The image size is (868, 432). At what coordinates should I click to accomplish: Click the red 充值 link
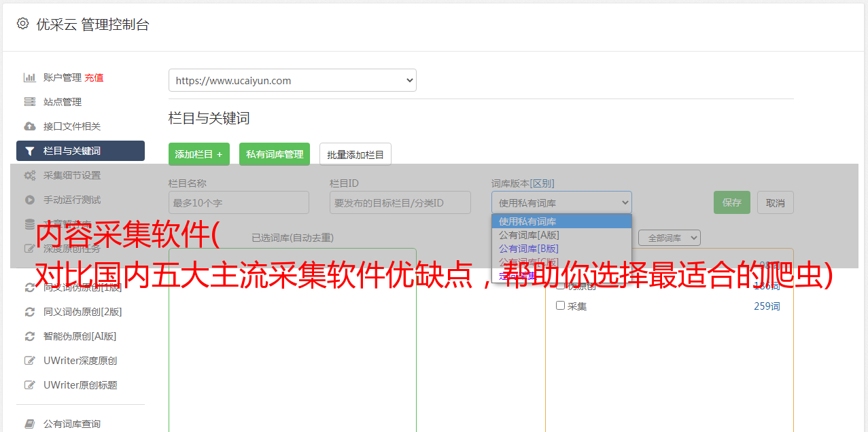[x=94, y=77]
